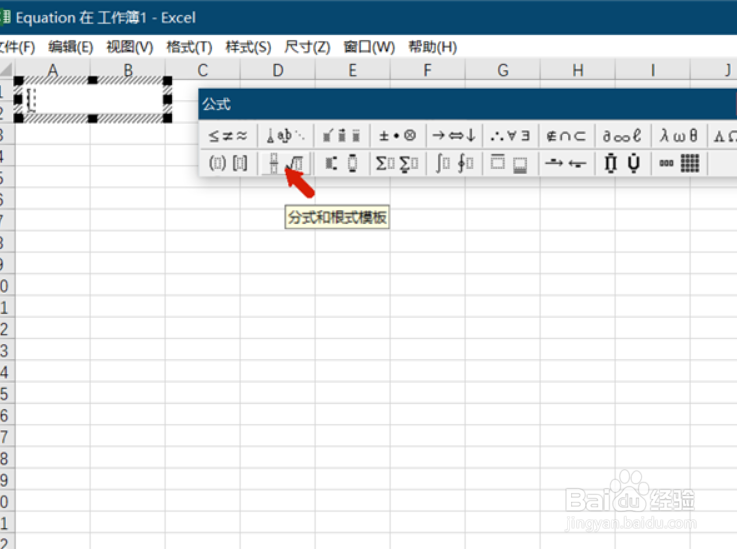Open the integral templates palette (∫)
The height and width of the screenshot is (549, 737).
click(454, 163)
